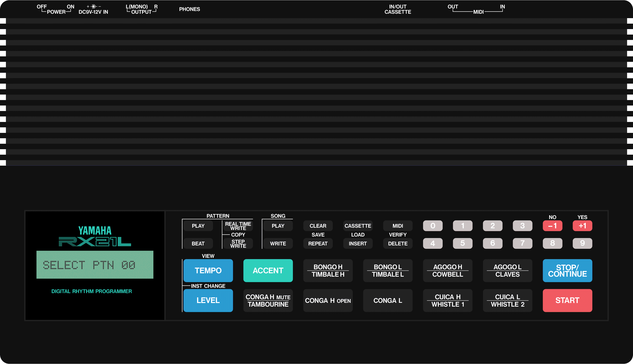Tap number key 2
The height and width of the screenshot is (364, 633).
point(492,226)
